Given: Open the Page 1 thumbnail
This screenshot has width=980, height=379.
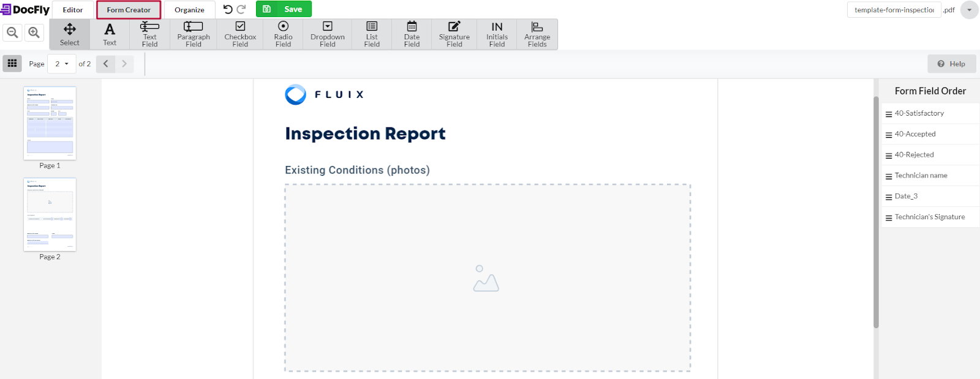Looking at the screenshot, I should (x=50, y=123).
